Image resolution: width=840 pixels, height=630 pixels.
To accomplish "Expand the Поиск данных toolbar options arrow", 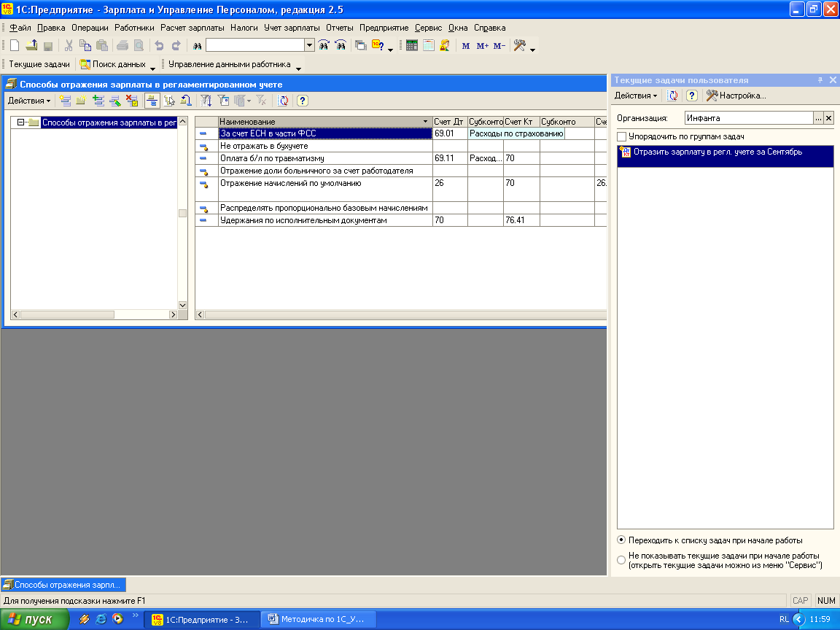I will 152,68.
